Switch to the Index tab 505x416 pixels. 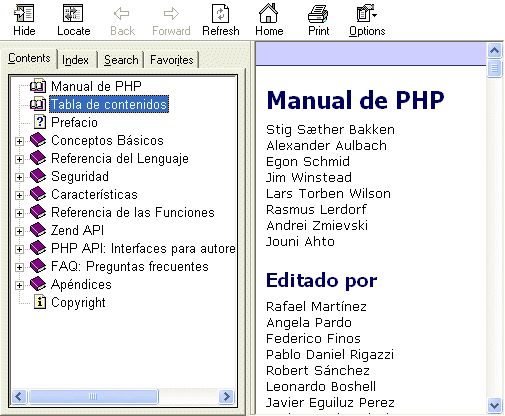point(76,60)
